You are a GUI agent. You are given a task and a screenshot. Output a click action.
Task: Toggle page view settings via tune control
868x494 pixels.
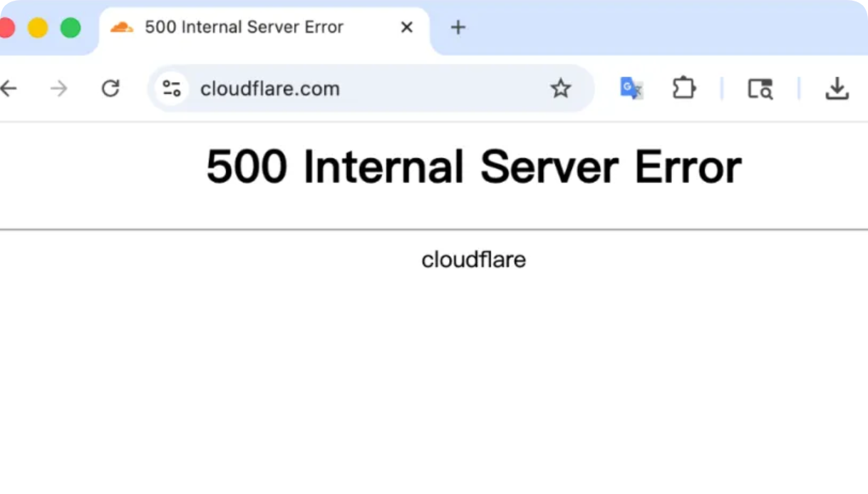point(170,88)
